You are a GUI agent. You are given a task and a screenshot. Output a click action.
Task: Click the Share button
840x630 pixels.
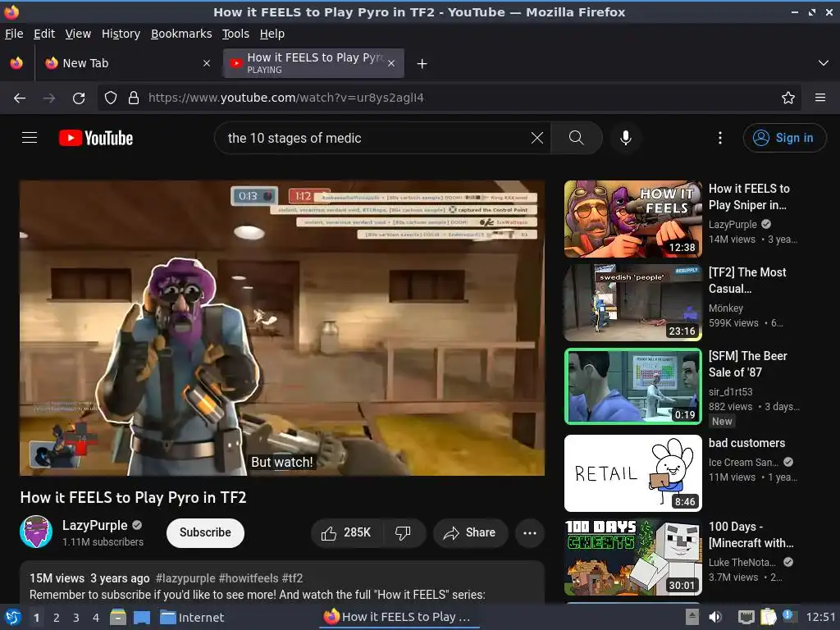point(470,532)
